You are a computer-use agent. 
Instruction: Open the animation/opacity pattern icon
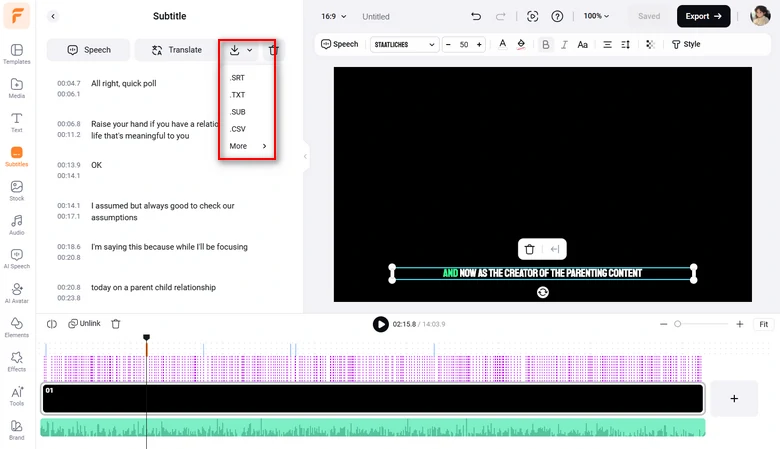coord(650,44)
